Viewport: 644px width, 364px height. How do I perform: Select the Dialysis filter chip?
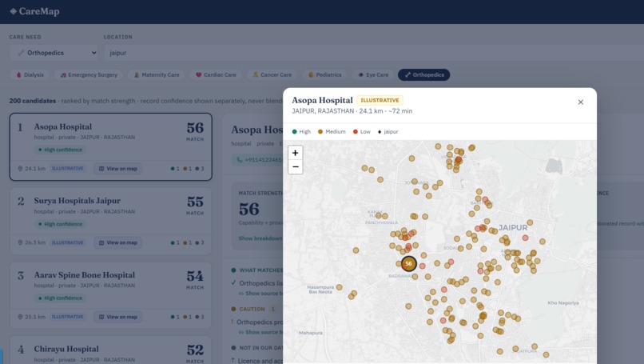pyautogui.click(x=30, y=75)
